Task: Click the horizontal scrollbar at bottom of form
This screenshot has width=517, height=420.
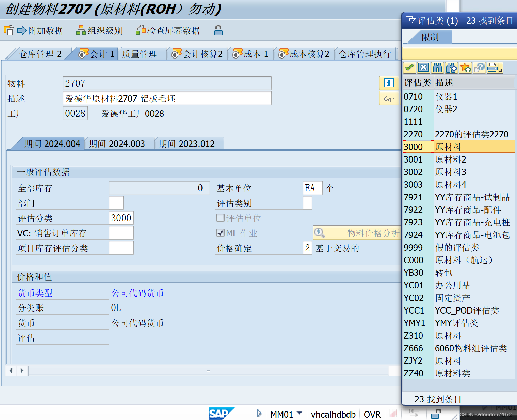Action: [x=208, y=371]
